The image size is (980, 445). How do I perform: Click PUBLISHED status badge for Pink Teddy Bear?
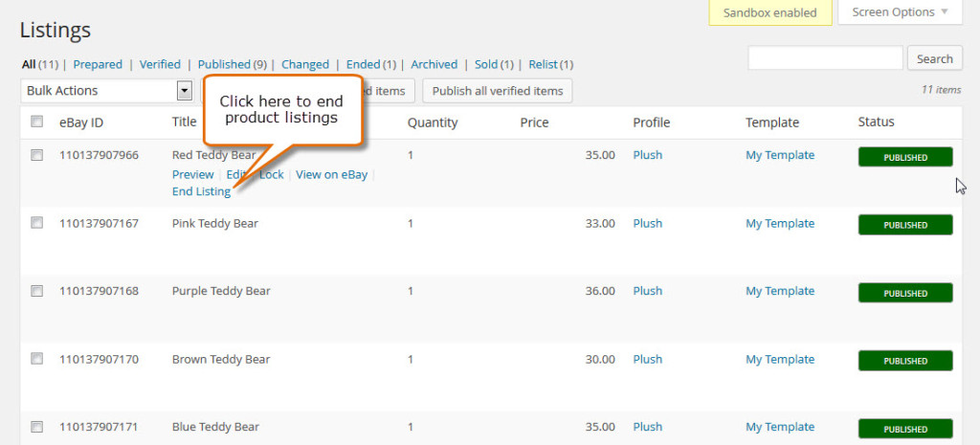905,225
